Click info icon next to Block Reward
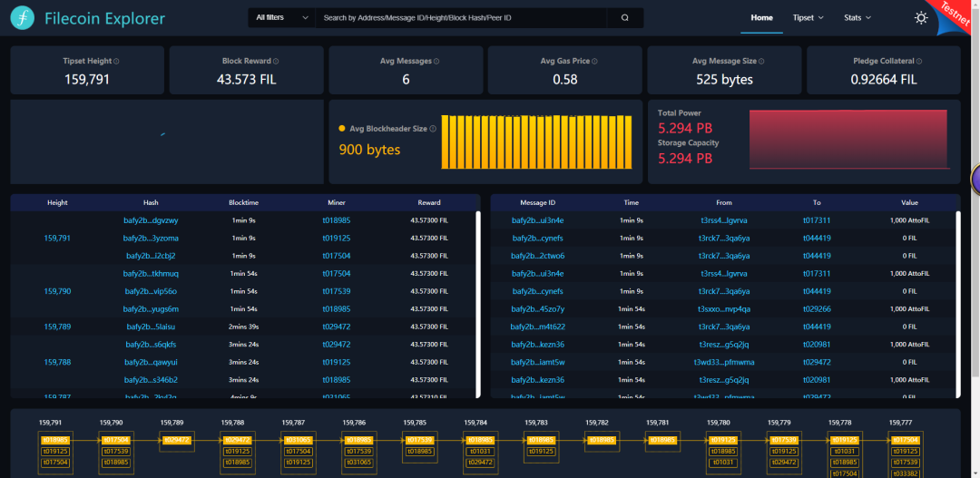 pyautogui.click(x=276, y=62)
